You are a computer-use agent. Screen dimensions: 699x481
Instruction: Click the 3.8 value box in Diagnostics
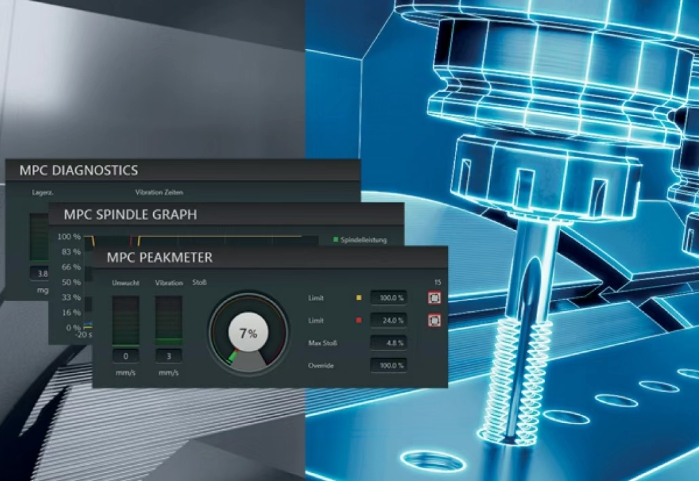coord(39,273)
